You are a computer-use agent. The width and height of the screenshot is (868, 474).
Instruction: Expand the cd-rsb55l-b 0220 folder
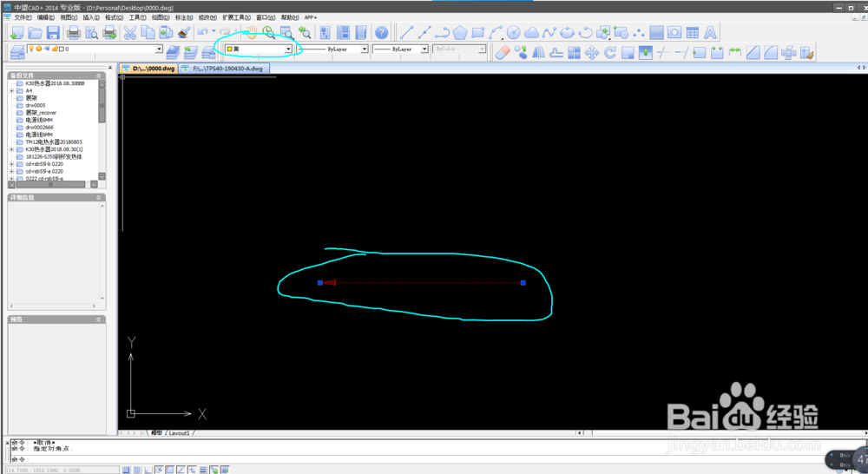click(11, 164)
